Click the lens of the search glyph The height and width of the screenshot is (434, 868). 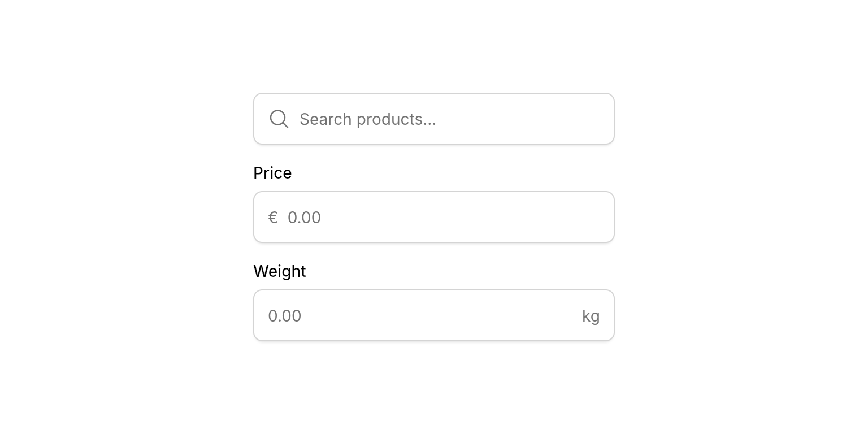[x=277, y=117]
